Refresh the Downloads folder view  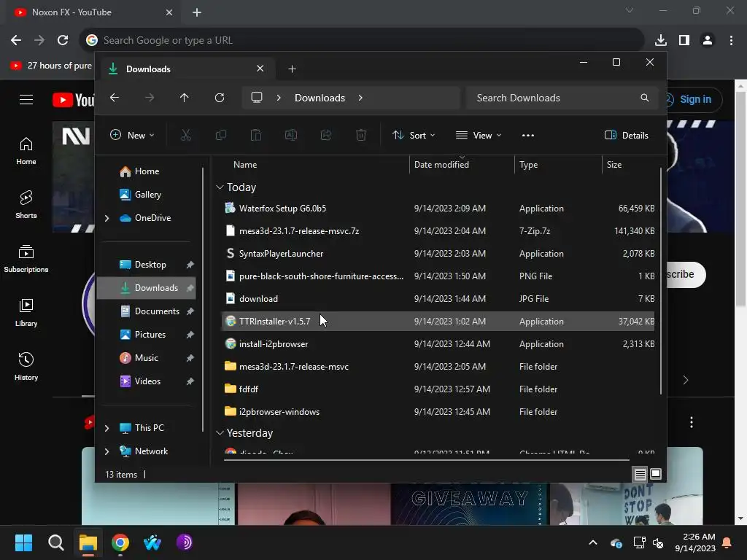[219, 98]
